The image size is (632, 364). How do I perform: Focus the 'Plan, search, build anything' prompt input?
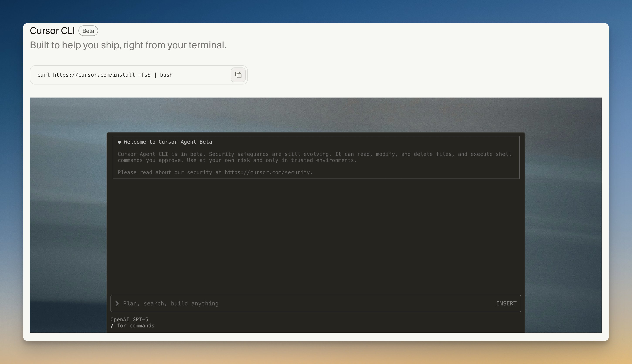(x=316, y=303)
